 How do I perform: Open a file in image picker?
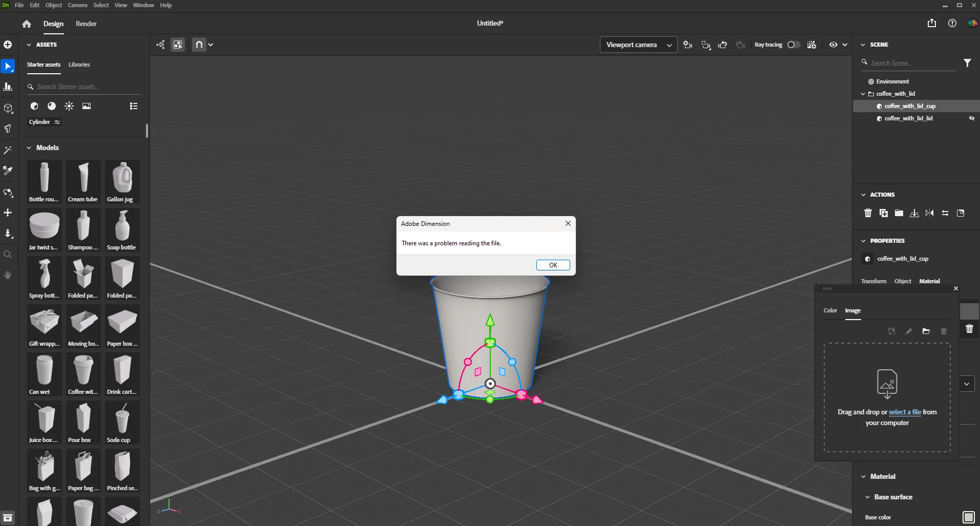coord(926,331)
